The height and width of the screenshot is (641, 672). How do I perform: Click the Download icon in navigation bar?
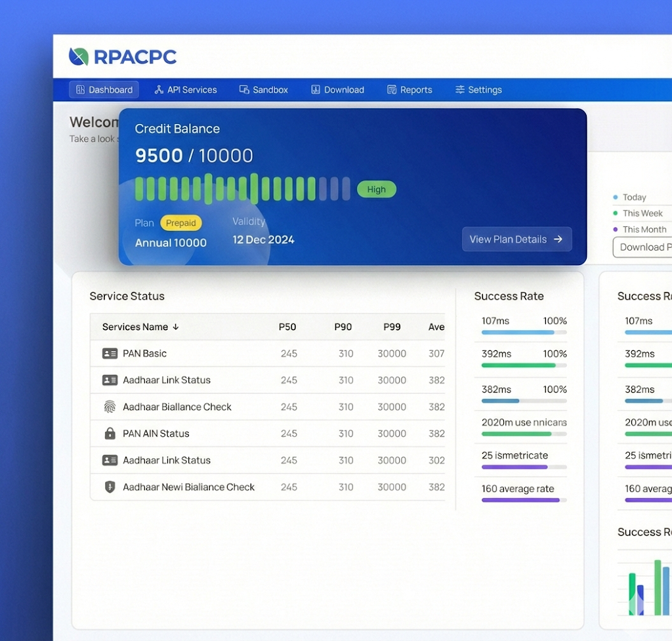316,90
